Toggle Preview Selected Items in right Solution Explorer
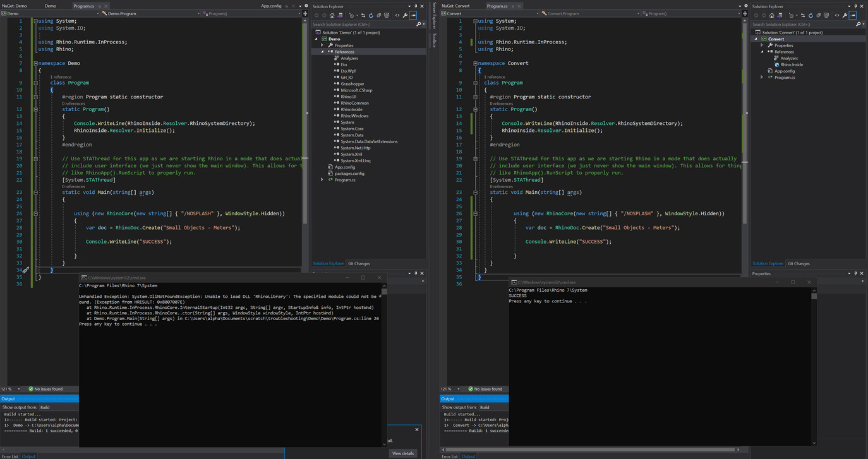The image size is (868, 459). pos(853,15)
